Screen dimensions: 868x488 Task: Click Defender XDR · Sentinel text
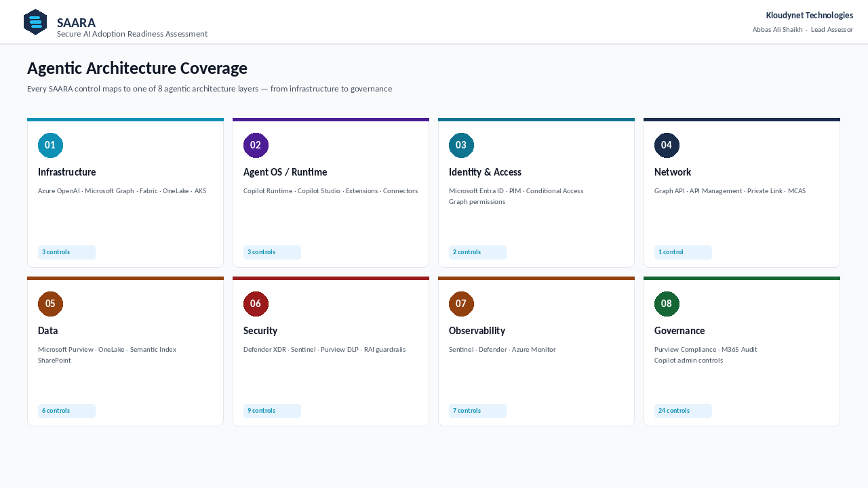click(x=324, y=350)
